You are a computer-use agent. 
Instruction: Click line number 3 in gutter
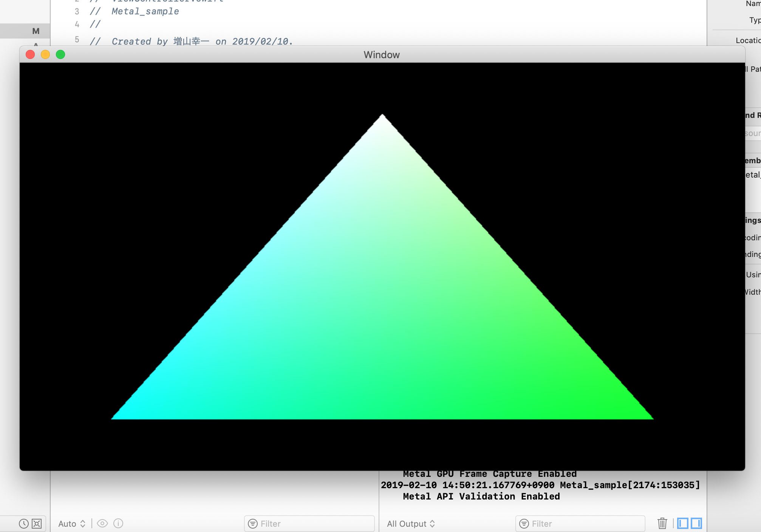point(77,12)
